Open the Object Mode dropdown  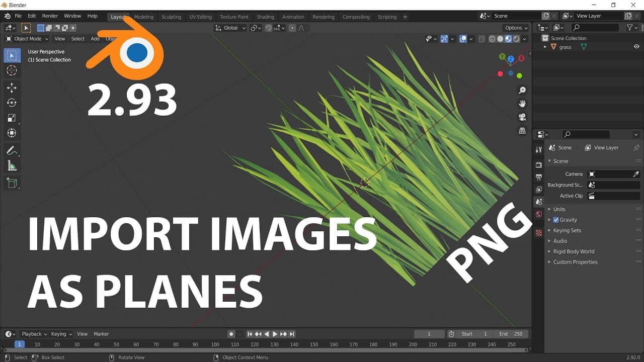(x=27, y=39)
